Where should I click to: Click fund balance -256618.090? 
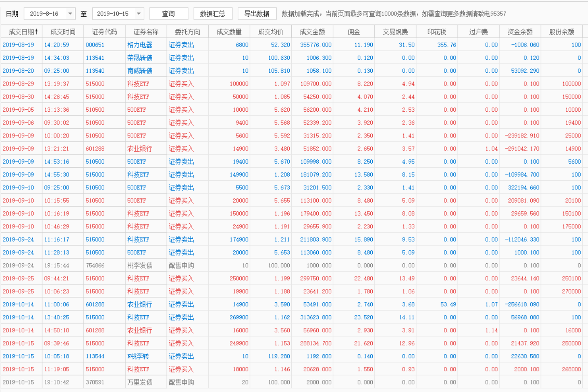coord(522,304)
